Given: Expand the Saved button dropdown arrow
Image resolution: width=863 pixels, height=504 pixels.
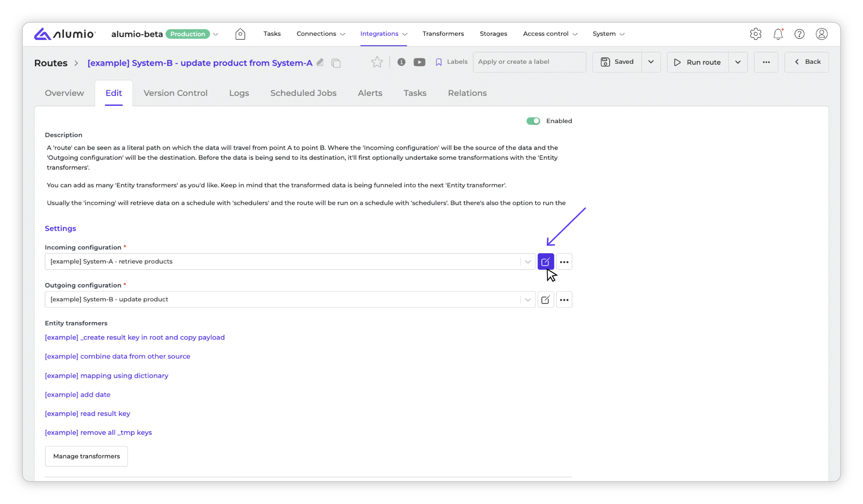Looking at the screenshot, I should point(651,62).
